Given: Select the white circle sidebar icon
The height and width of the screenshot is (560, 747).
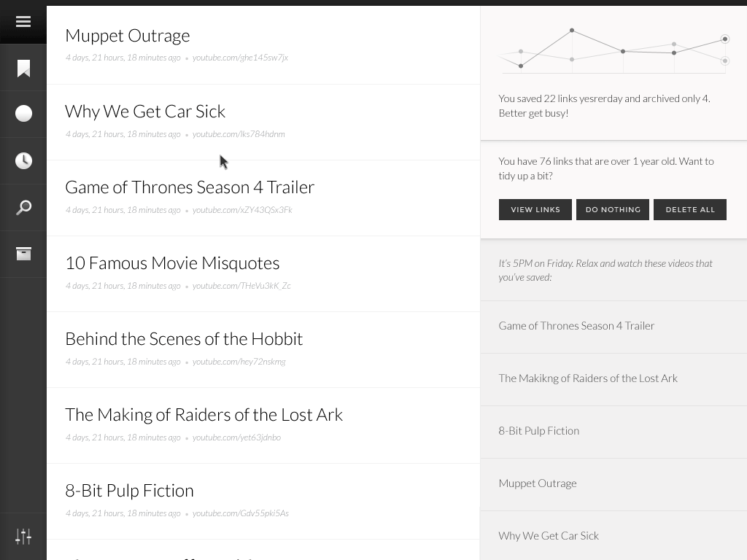Looking at the screenshot, I should [23, 114].
